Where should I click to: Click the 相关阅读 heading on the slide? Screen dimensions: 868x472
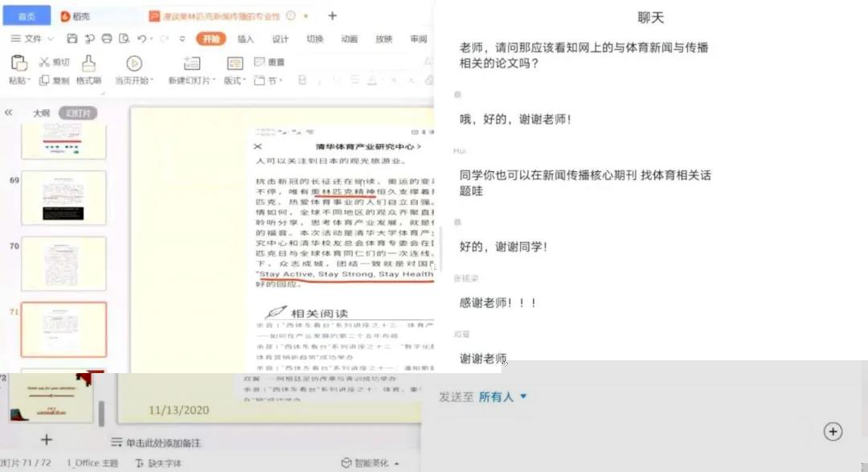click(x=319, y=313)
